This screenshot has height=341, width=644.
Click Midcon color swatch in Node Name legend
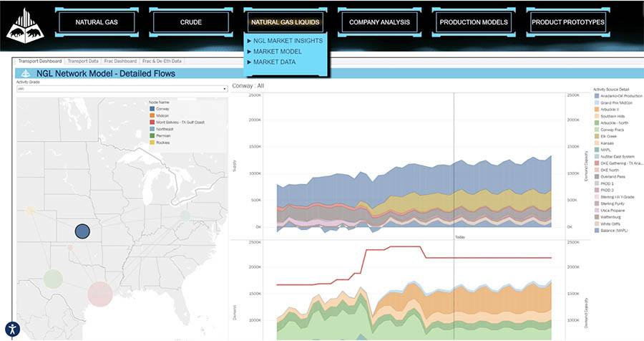152,115
